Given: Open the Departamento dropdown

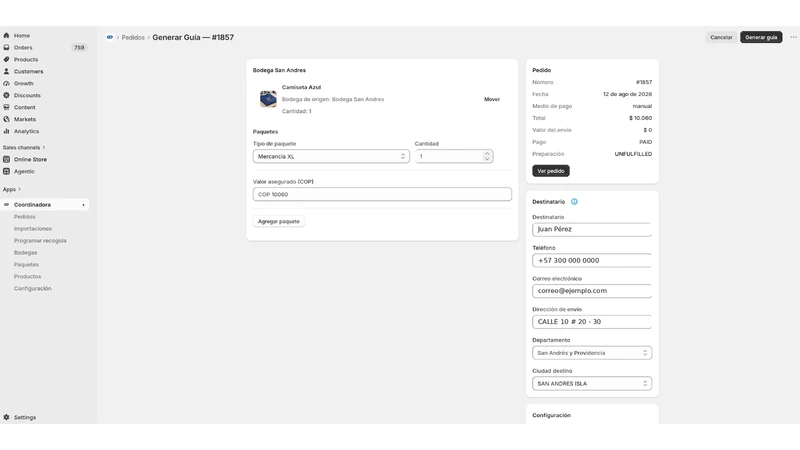Looking at the screenshot, I should point(592,353).
